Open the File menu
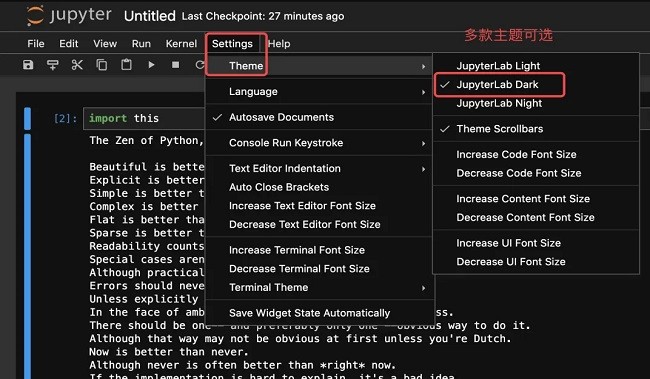 (x=36, y=44)
